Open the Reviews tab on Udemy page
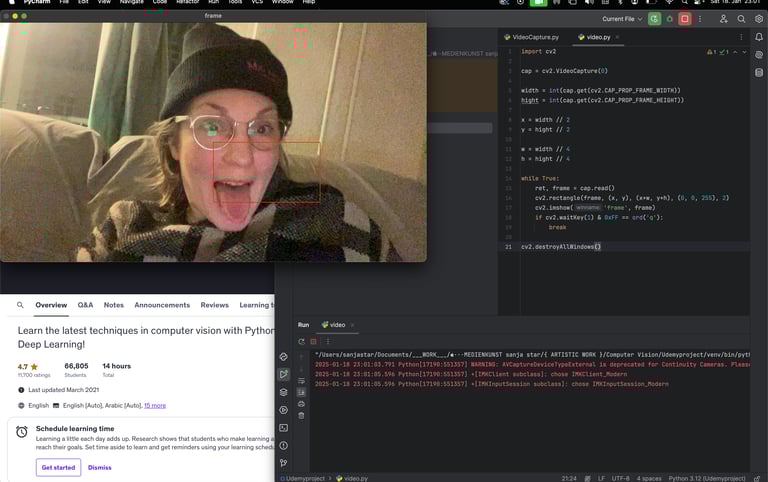This screenshot has width=768, height=482. [x=215, y=305]
